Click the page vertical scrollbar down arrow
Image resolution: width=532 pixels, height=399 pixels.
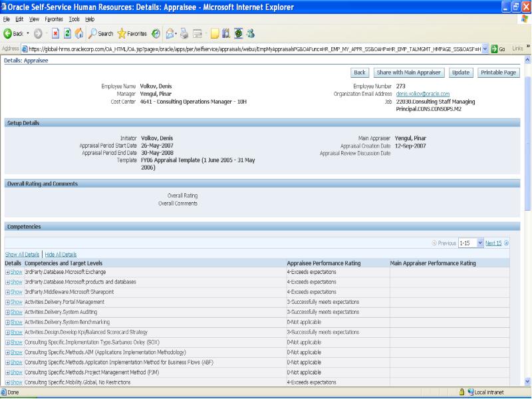527,381
